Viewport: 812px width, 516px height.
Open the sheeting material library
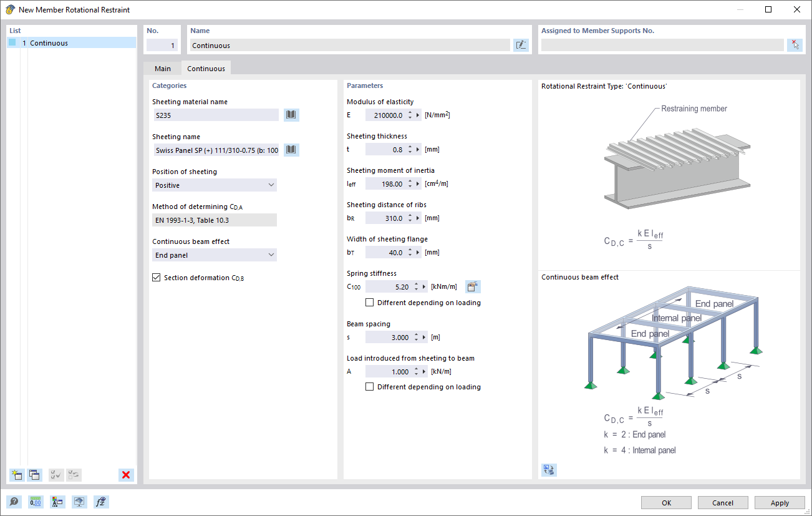point(291,115)
